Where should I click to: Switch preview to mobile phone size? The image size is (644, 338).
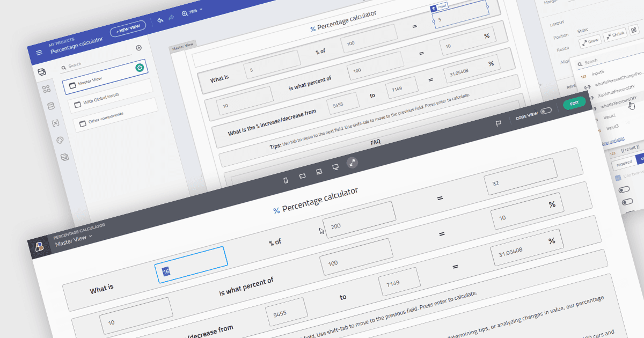point(286,180)
